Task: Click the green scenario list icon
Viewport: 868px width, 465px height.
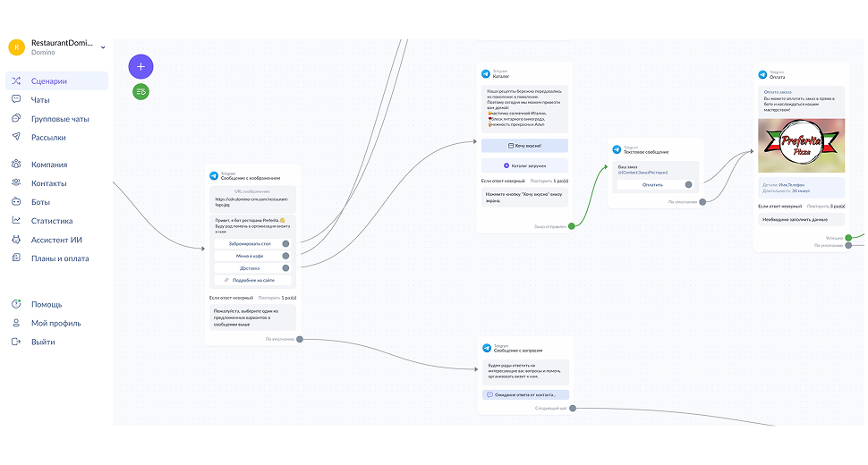Action: click(x=140, y=91)
